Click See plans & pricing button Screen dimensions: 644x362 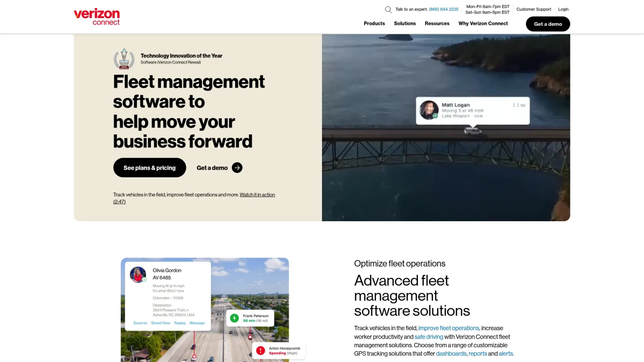(150, 168)
